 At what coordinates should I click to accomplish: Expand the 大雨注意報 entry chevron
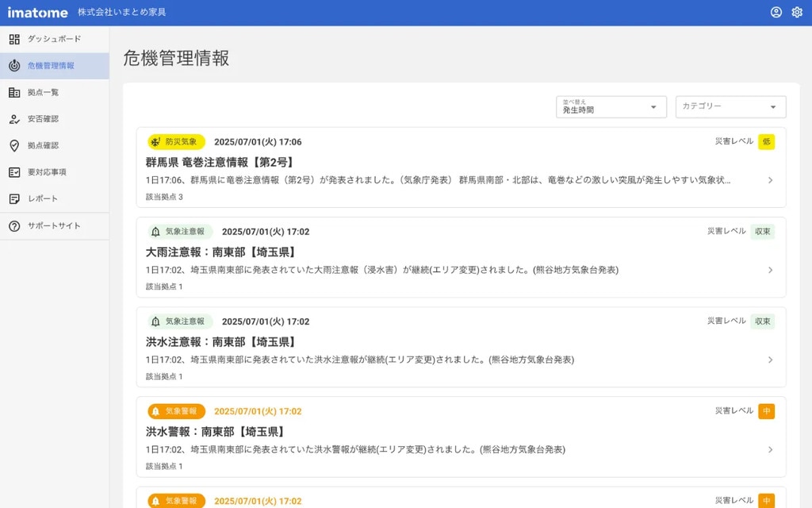pos(770,270)
